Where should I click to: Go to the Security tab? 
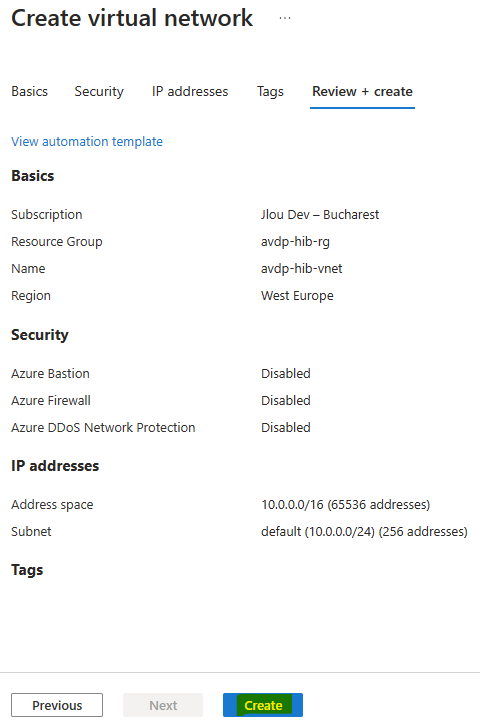(99, 92)
